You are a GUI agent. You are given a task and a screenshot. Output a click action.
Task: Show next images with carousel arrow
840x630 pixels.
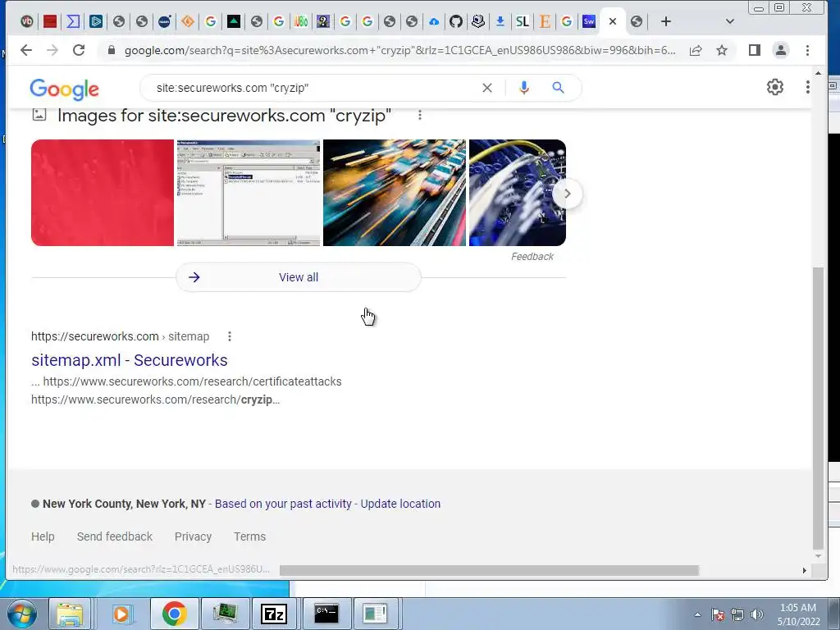(x=568, y=194)
